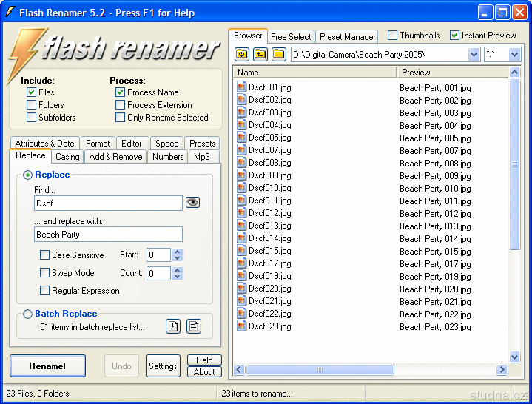Click the browse folder icon

tap(278, 54)
